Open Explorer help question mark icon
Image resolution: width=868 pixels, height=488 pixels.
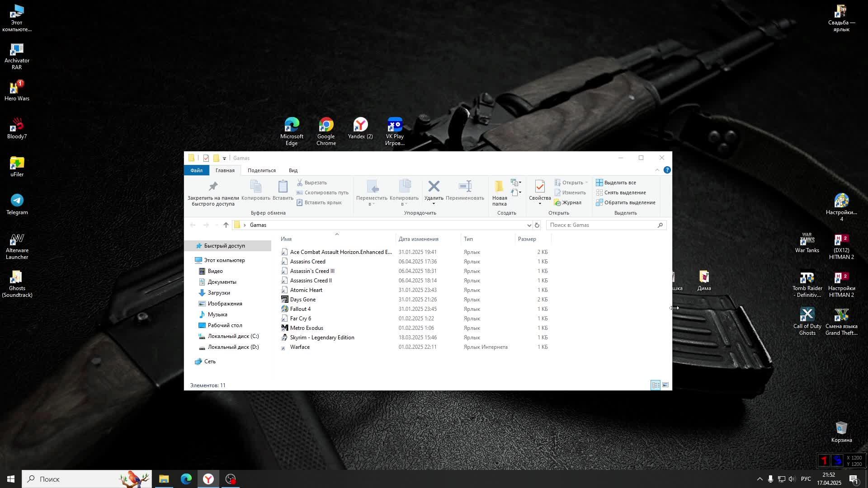click(667, 170)
